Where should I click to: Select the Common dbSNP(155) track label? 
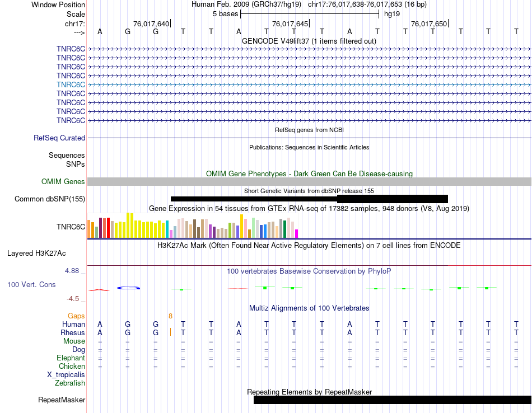(x=49, y=199)
